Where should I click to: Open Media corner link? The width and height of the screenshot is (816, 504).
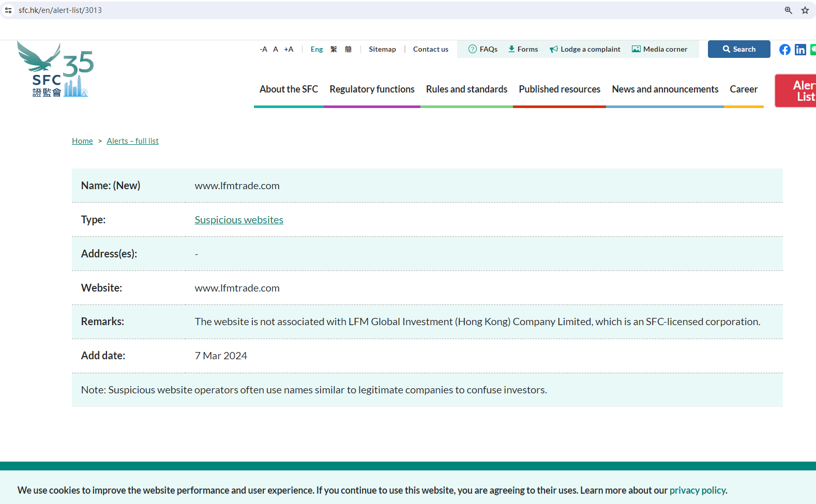tap(659, 49)
